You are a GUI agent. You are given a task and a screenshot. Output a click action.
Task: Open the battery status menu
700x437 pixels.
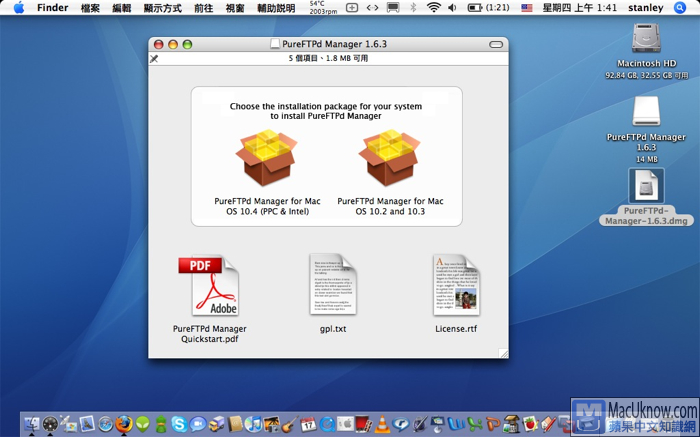click(488, 8)
